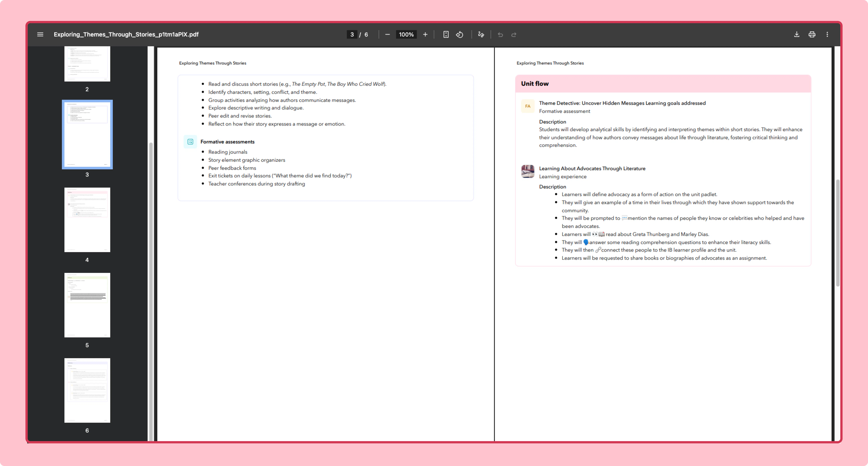Click the Story element graphic organizers bullet

(x=247, y=160)
